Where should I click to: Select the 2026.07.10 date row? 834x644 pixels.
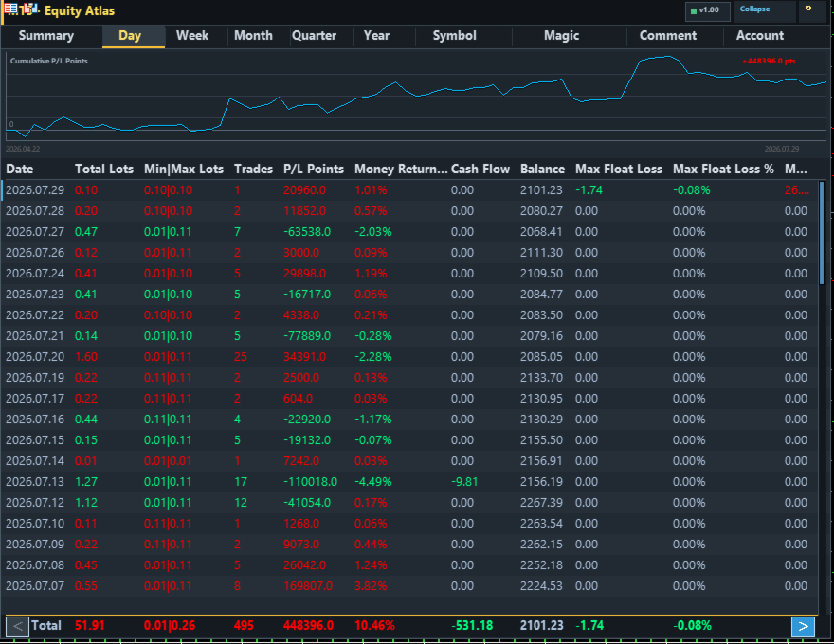pos(409,524)
